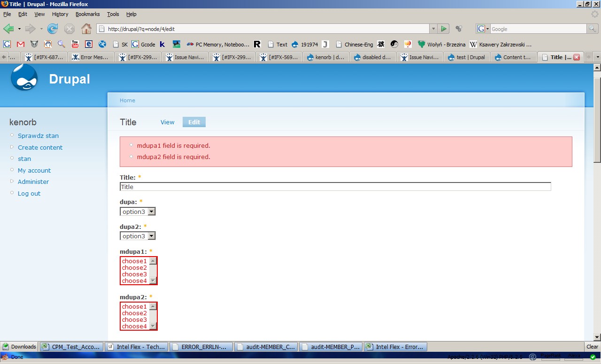Open the YouTube bookmark icon
The width and height of the screenshot is (601, 364).
point(75,44)
